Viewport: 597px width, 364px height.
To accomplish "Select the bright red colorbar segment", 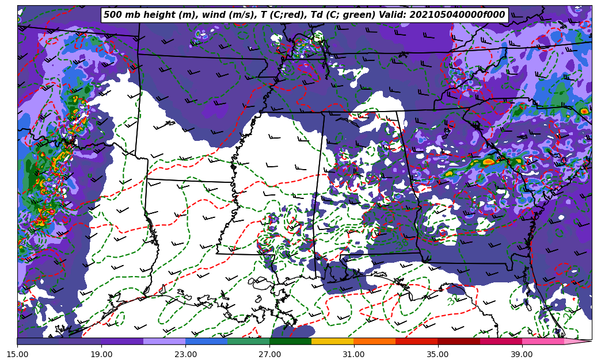I will point(416,341).
